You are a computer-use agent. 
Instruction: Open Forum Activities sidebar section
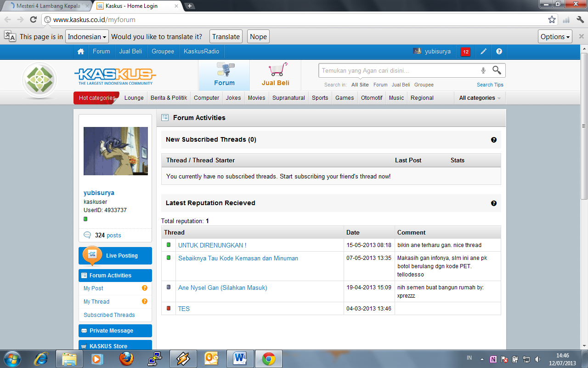(115, 276)
